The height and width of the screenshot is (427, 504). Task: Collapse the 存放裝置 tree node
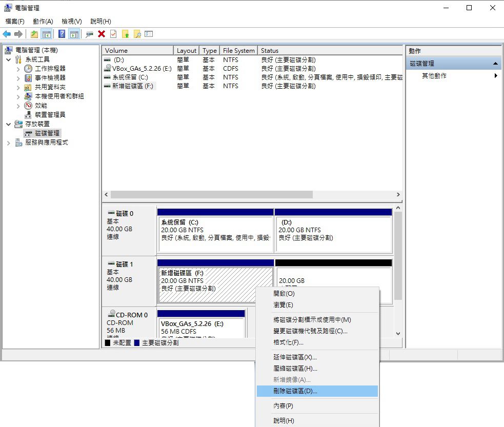9,125
